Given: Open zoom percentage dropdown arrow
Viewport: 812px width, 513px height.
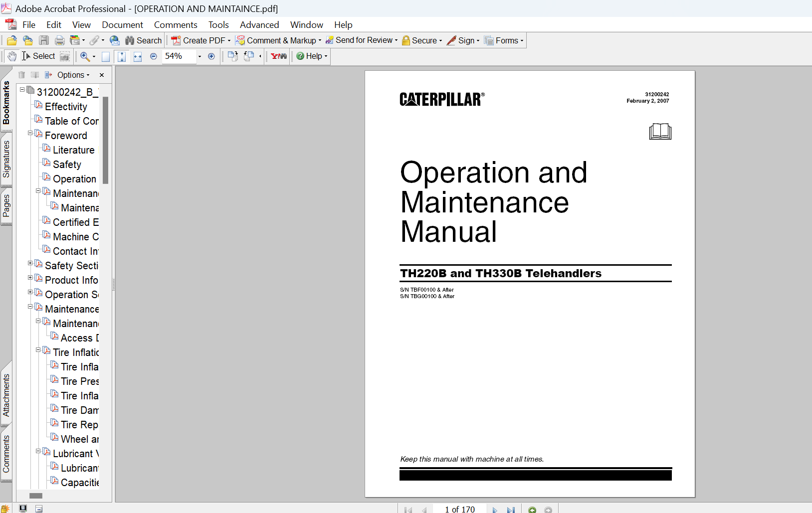Looking at the screenshot, I should coord(200,56).
